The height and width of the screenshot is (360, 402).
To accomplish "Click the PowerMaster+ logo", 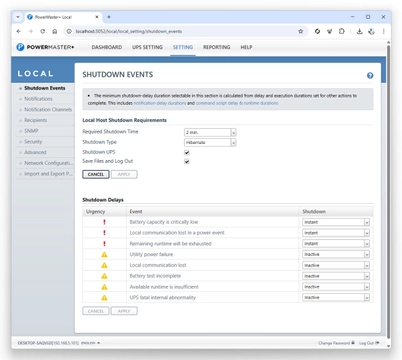I will [45, 47].
